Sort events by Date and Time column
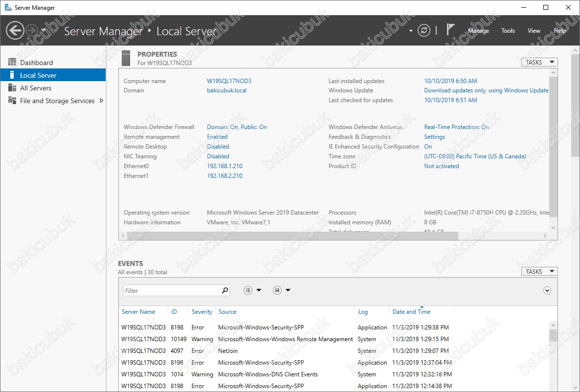 [411, 312]
